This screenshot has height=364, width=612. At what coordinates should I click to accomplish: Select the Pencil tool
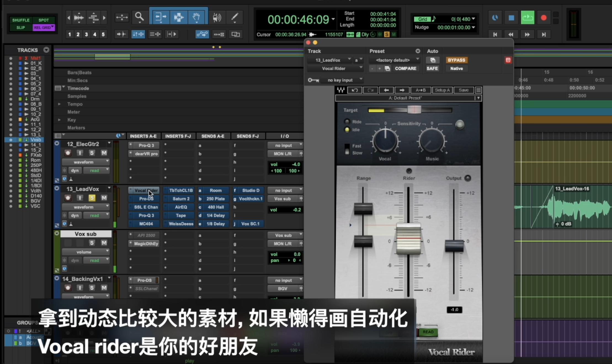point(235,17)
